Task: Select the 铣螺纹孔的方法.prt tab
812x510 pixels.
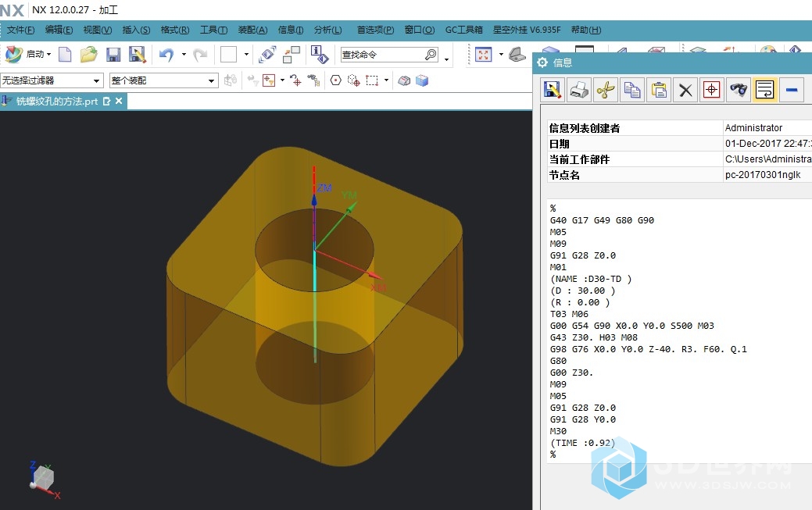Action: coord(56,101)
